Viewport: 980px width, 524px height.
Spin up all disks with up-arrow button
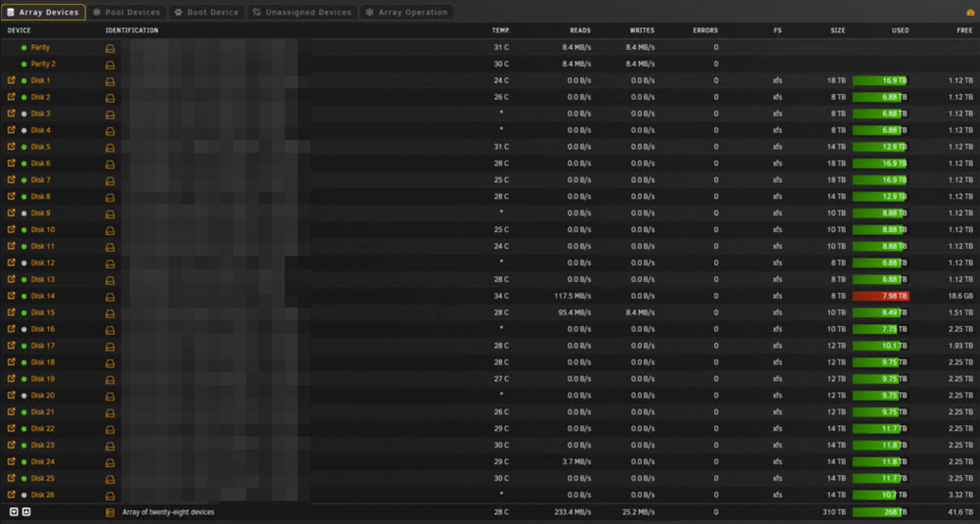pos(26,511)
